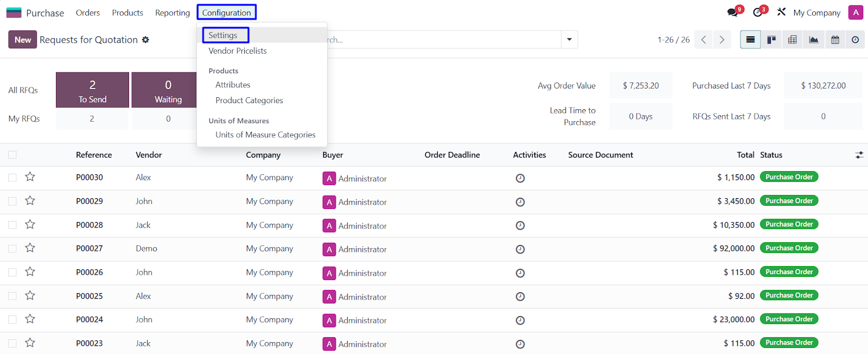Check the P00029 row checkbox
This screenshot has height=354, width=868.
(12, 201)
